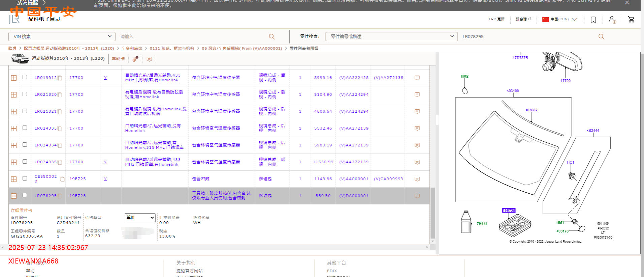Image resolution: width=644 pixels, height=277 pixels.
Task: Click EPC update link
Action: [497, 19]
